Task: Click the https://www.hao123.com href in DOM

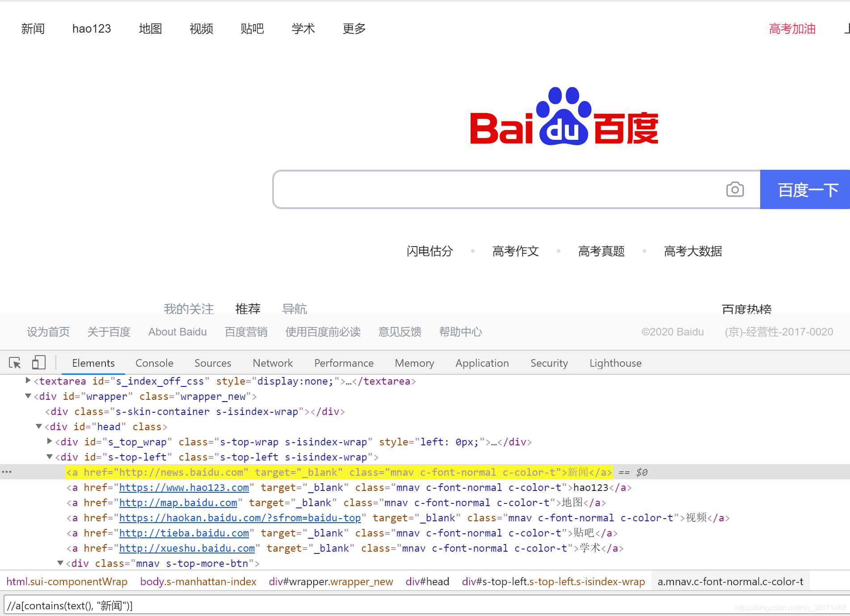Action: pos(184,487)
